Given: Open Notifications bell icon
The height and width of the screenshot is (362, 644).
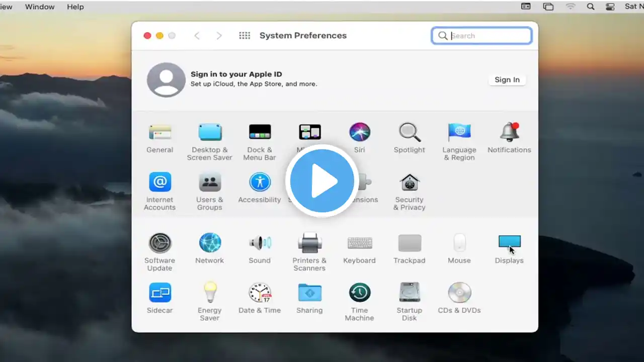Looking at the screenshot, I should [x=509, y=132].
